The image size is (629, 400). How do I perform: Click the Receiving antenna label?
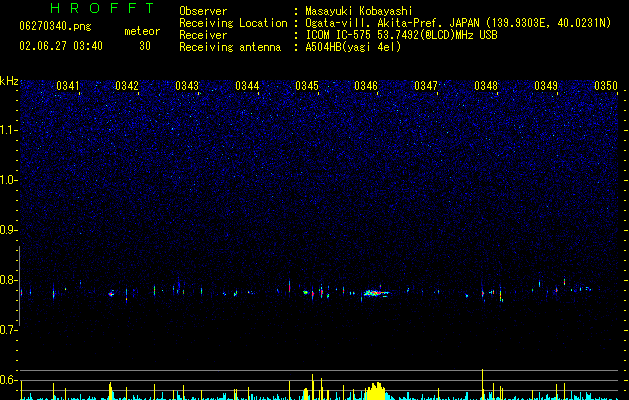coord(230,47)
